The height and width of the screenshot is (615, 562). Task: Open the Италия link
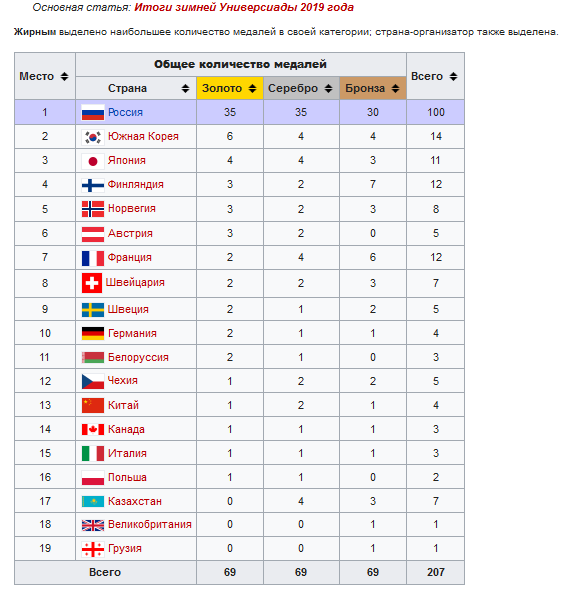127,453
